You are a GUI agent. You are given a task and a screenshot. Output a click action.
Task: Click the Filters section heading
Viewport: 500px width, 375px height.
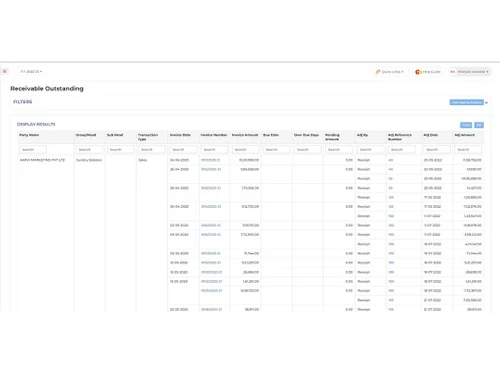click(23, 102)
